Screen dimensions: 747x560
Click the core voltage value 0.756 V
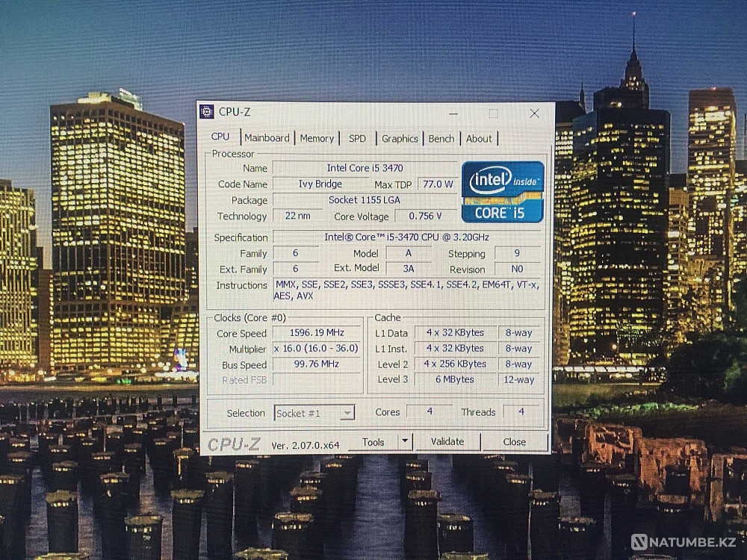(x=425, y=217)
